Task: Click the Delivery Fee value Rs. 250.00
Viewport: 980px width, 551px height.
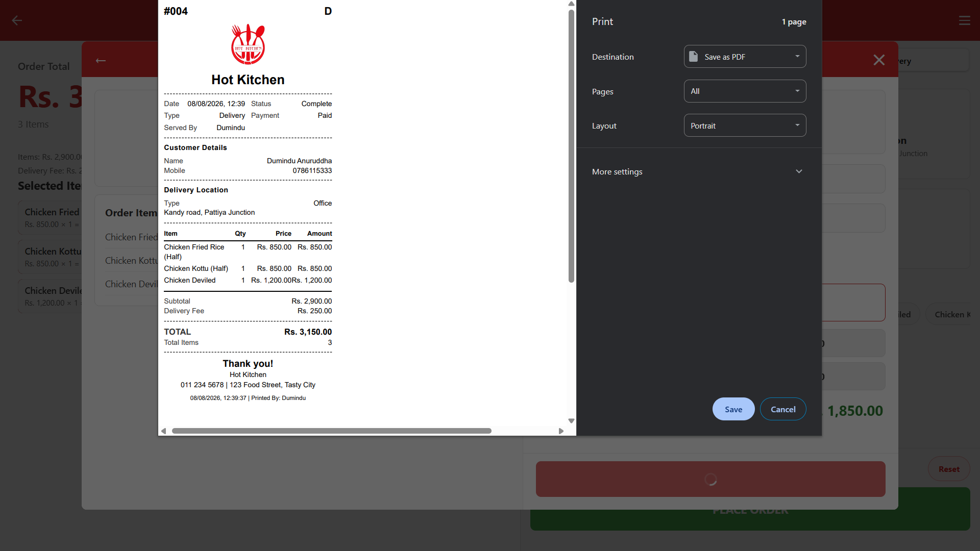Action: 314,311
